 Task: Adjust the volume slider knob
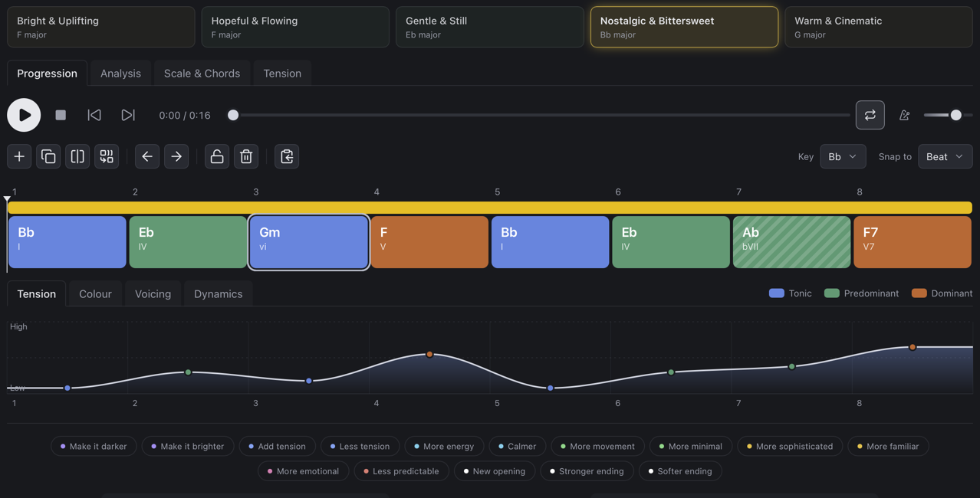pos(955,115)
